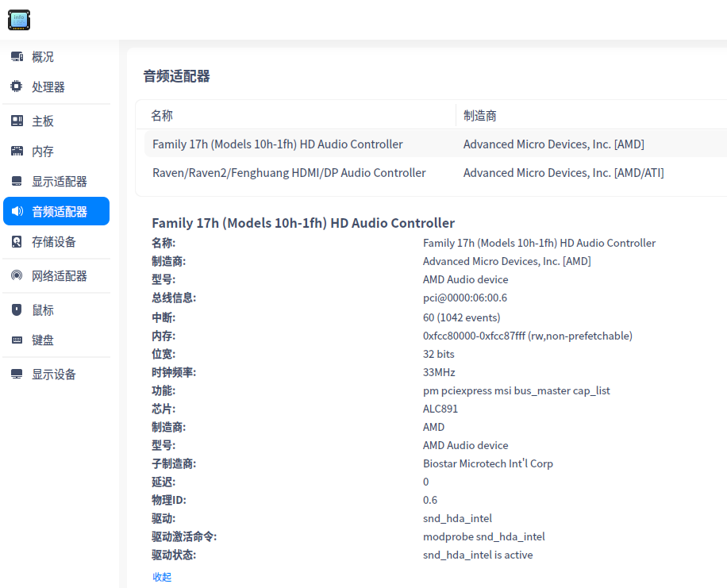Open the Raven/Raven2 HDMI/DP Audio Controller row
The width and height of the screenshot is (727, 588).
pyautogui.click(x=289, y=172)
